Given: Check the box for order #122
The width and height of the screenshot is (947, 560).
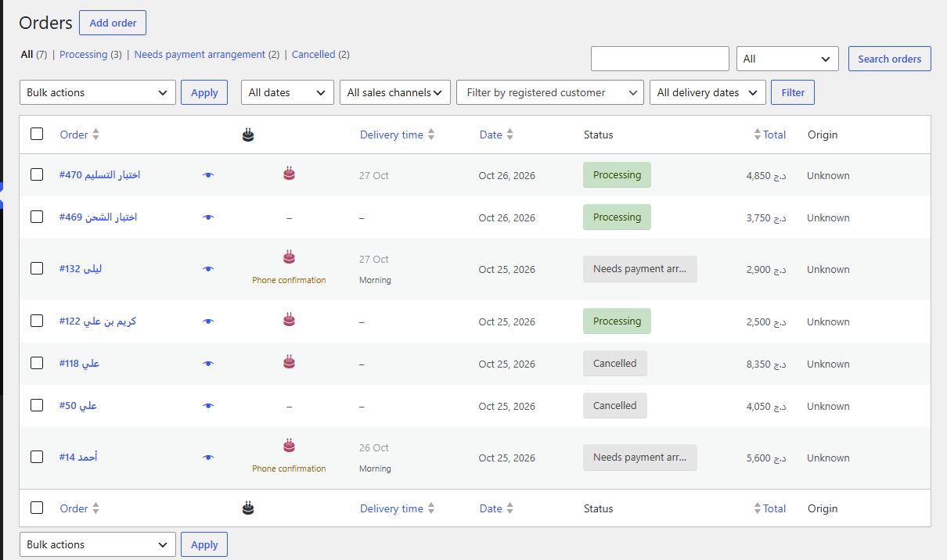Looking at the screenshot, I should click(37, 321).
